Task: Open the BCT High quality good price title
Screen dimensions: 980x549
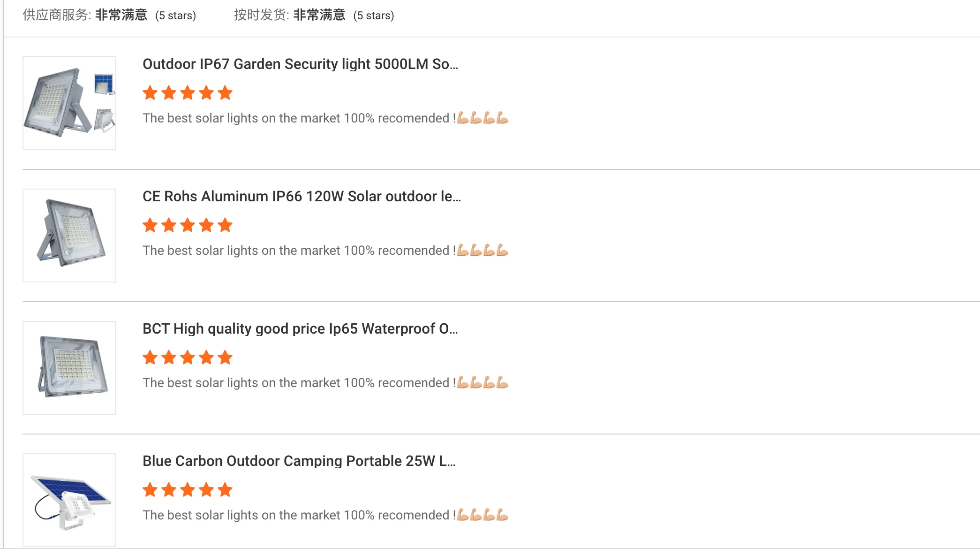Action: [300, 328]
